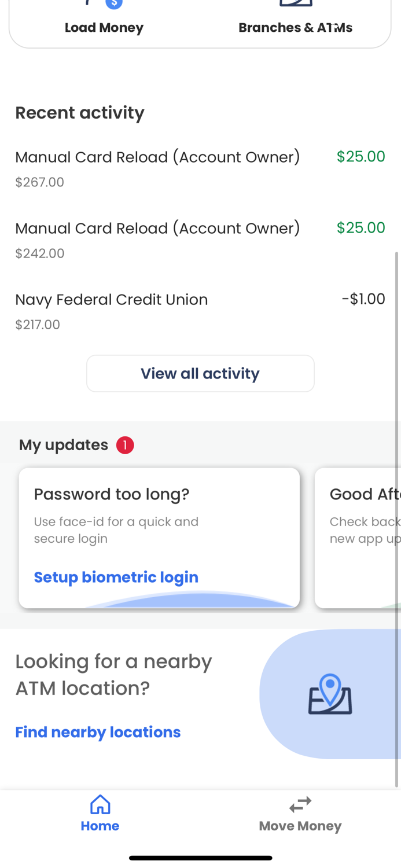Tap the Load Money dollar icon
The width and height of the screenshot is (401, 868).
[114, 3]
